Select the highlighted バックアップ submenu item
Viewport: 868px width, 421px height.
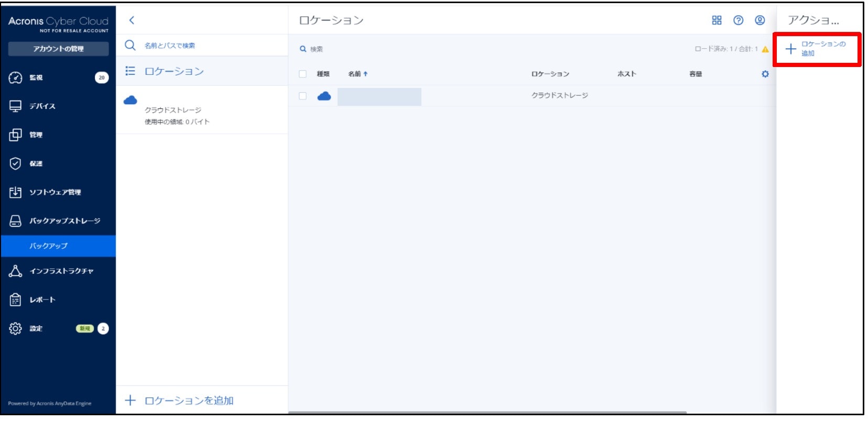coord(58,246)
